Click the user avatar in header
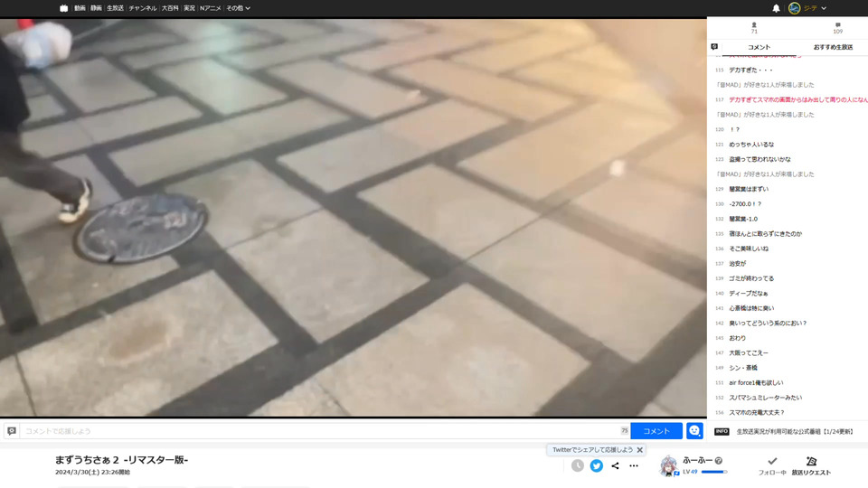Image resolution: width=868 pixels, height=488 pixels. click(x=795, y=8)
